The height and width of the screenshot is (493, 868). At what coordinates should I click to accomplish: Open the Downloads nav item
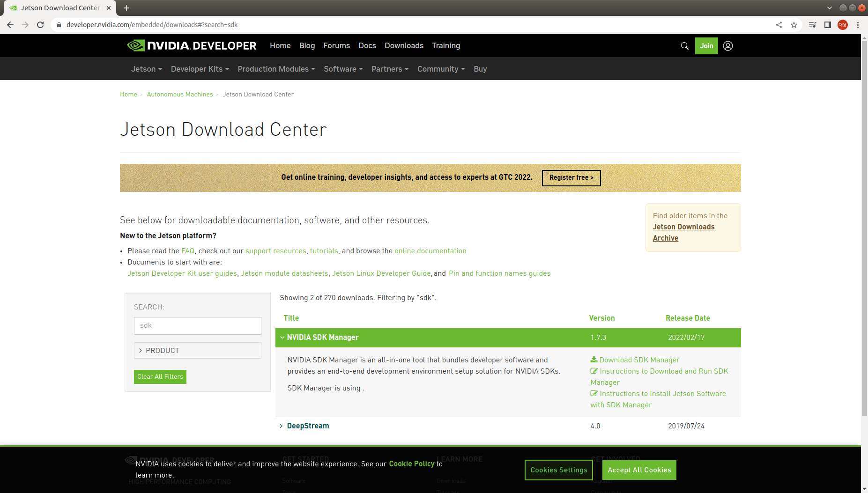(404, 45)
